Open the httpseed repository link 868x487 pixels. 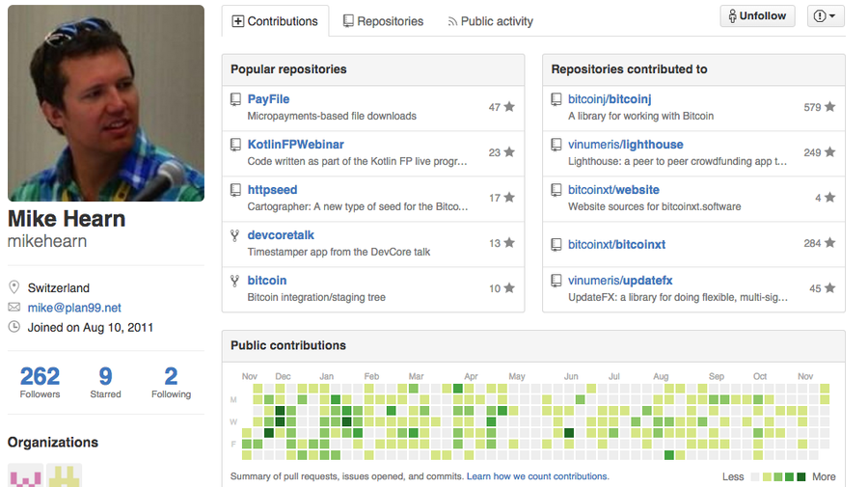point(272,190)
